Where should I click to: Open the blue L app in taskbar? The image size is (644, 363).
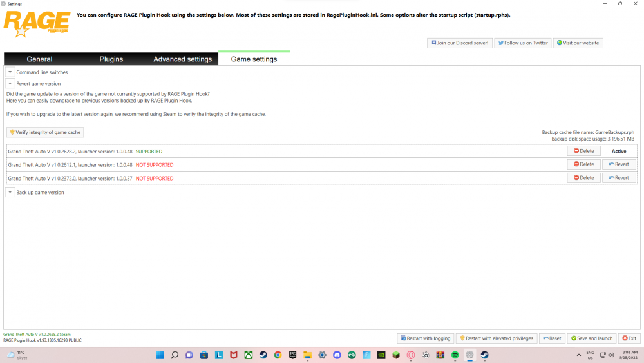click(x=219, y=355)
